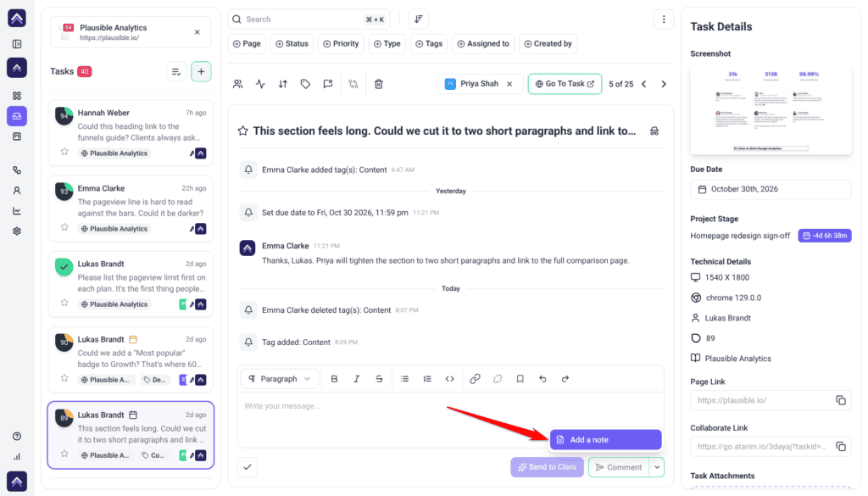Toggle bold formatting
This screenshot has height=496, width=868.
point(334,379)
